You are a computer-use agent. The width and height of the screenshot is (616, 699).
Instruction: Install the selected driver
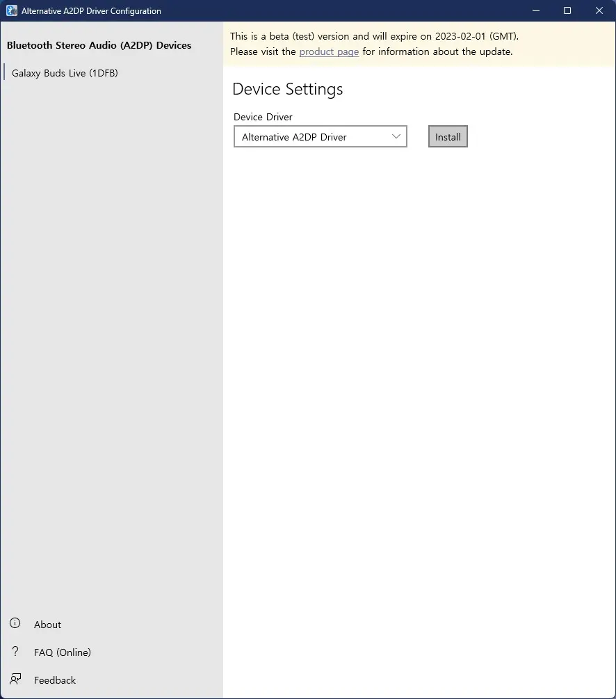448,136
